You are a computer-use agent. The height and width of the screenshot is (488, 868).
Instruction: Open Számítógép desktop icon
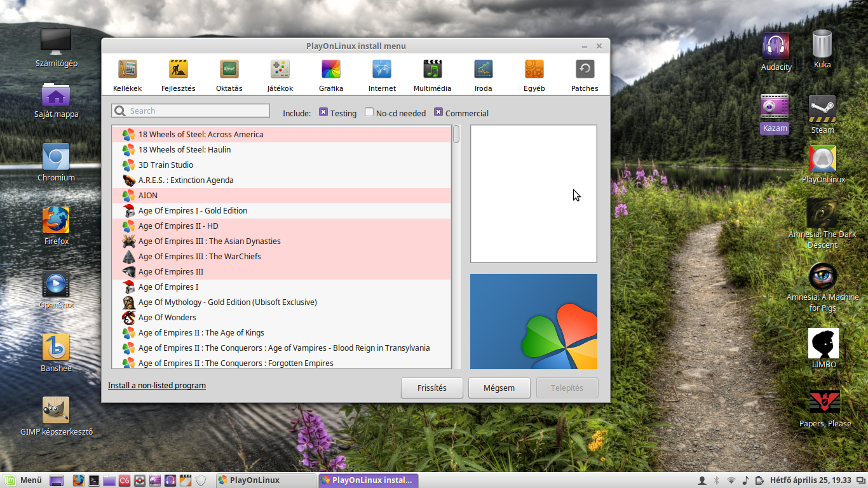pos(56,48)
